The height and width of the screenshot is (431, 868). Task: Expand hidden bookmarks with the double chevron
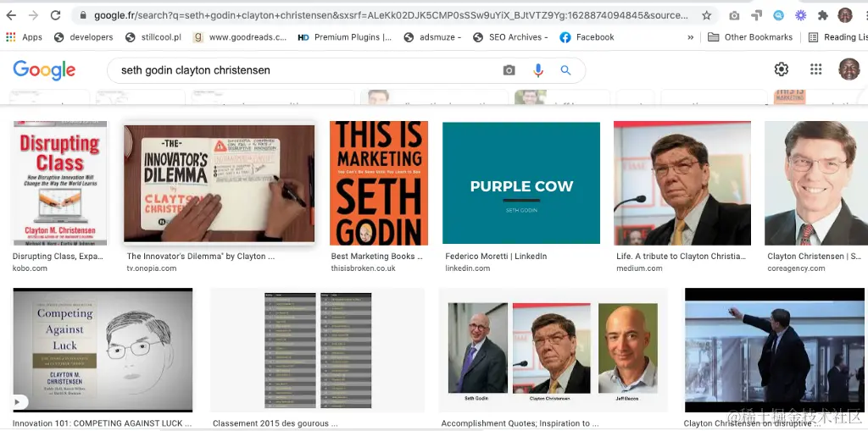690,37
